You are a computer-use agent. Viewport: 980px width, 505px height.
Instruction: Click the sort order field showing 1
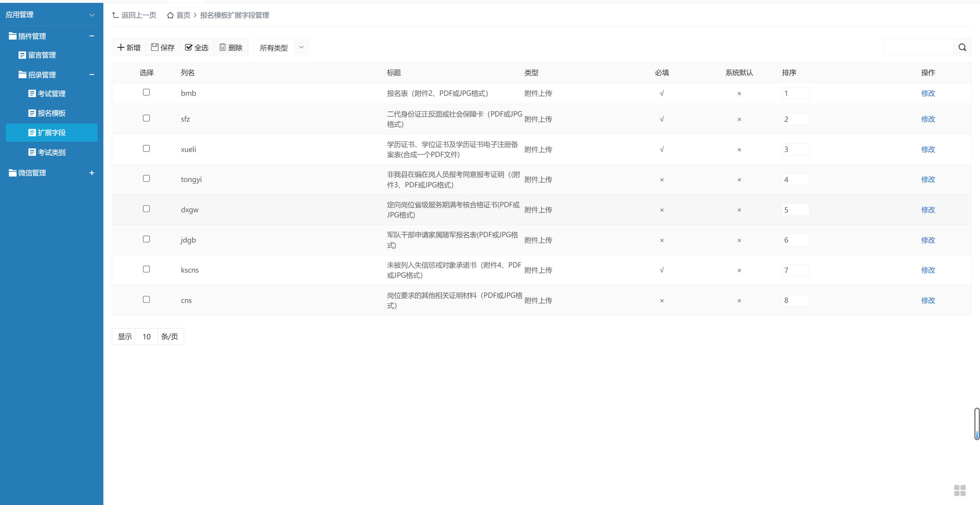pos(796,93)
